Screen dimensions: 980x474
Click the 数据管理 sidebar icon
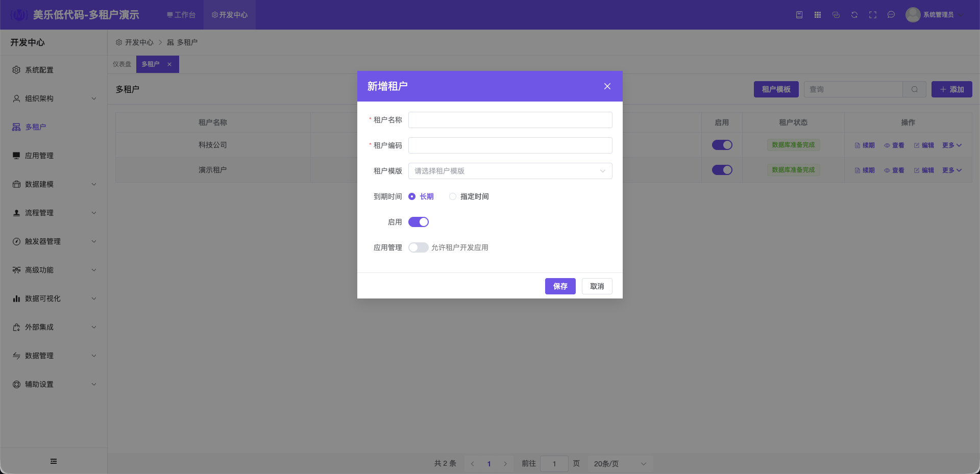point(16,356)
